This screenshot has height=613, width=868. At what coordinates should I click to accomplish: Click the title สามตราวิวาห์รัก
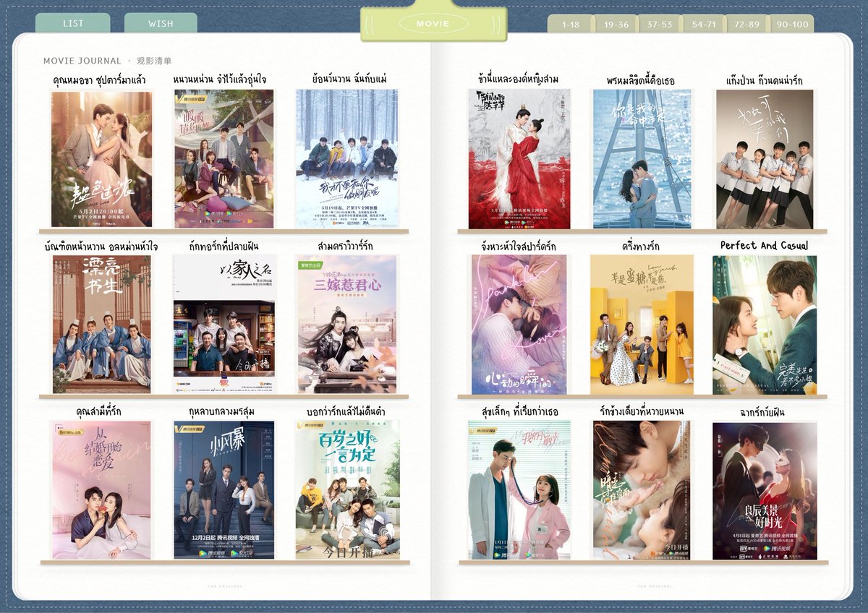pyautogui.click(x=346, y=247)
